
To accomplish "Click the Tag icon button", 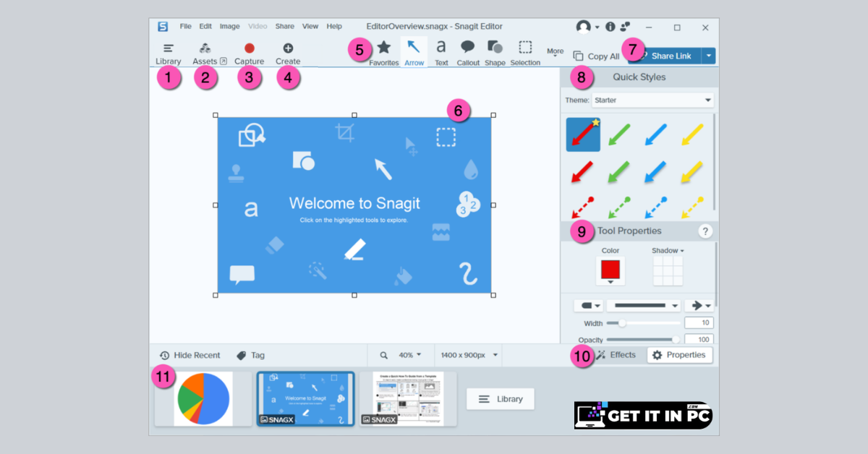I will [250, 355].
